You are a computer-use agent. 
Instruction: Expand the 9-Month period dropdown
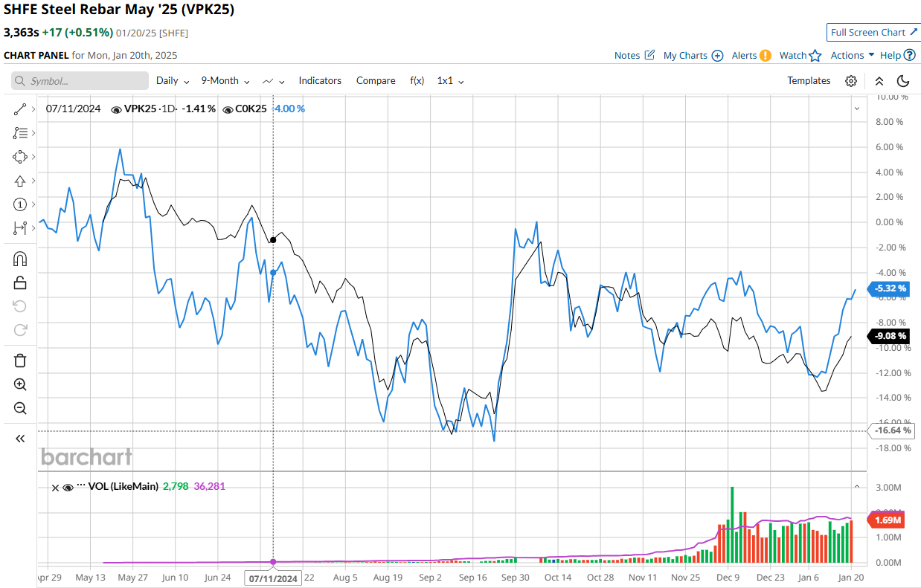[x=225, y=81]
